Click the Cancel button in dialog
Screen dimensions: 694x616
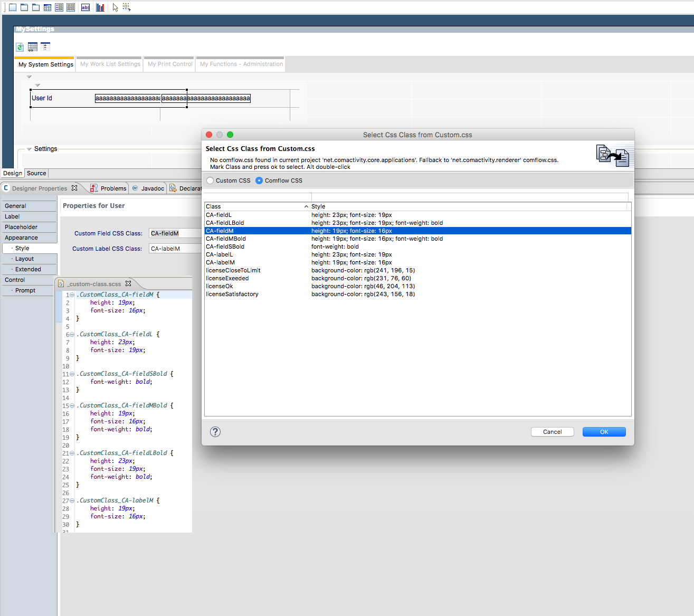(x=553, y=432)
